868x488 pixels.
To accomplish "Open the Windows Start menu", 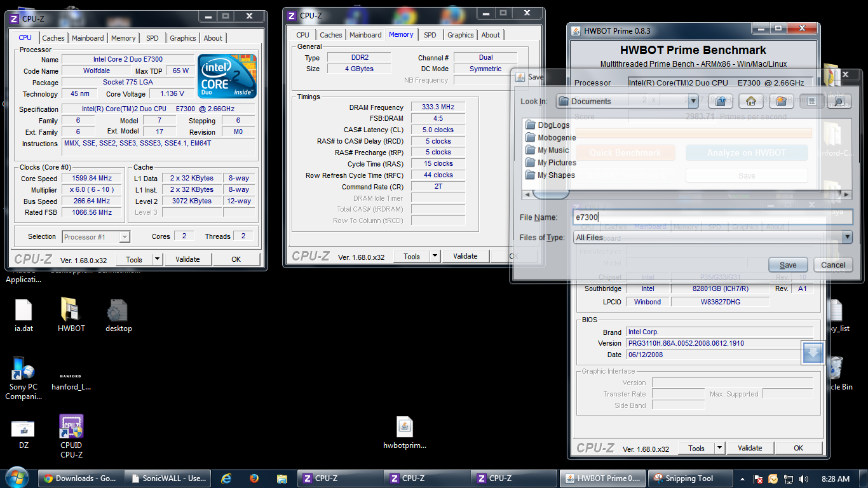I will (18, 478).
